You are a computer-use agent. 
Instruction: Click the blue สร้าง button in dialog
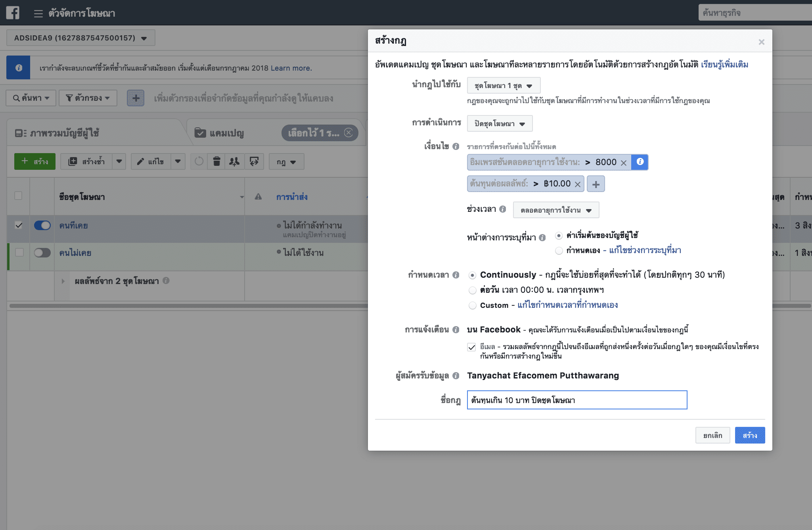(749, 435)
